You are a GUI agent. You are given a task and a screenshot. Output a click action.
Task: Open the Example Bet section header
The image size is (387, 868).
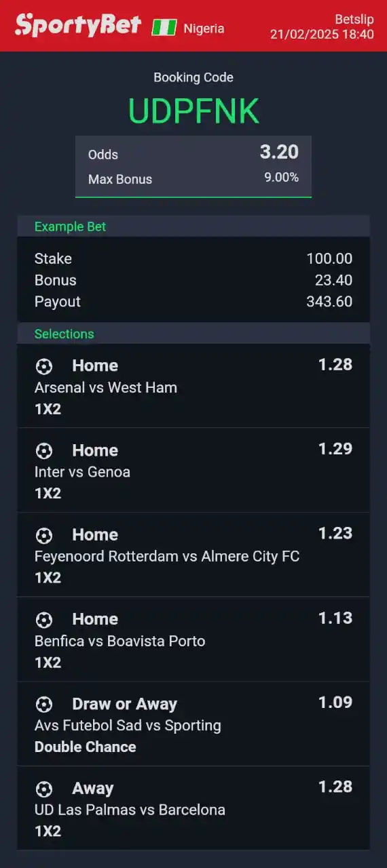click(x=193, y=226)
